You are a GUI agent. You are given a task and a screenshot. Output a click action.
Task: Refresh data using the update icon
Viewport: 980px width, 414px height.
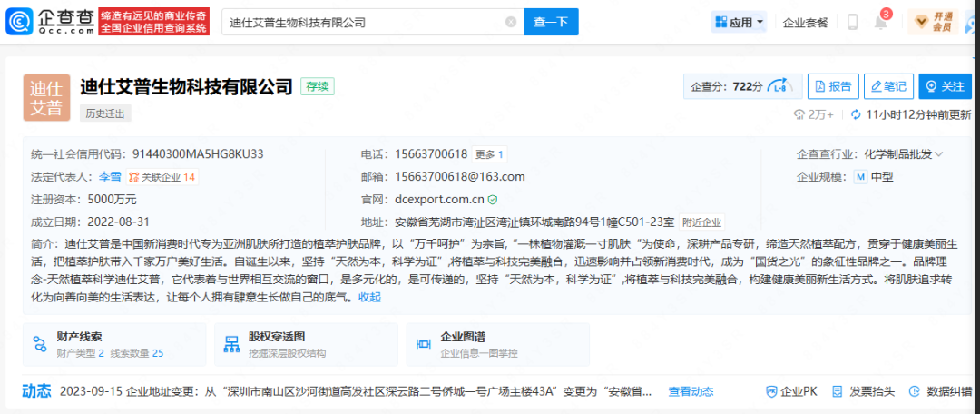(857, 114)
